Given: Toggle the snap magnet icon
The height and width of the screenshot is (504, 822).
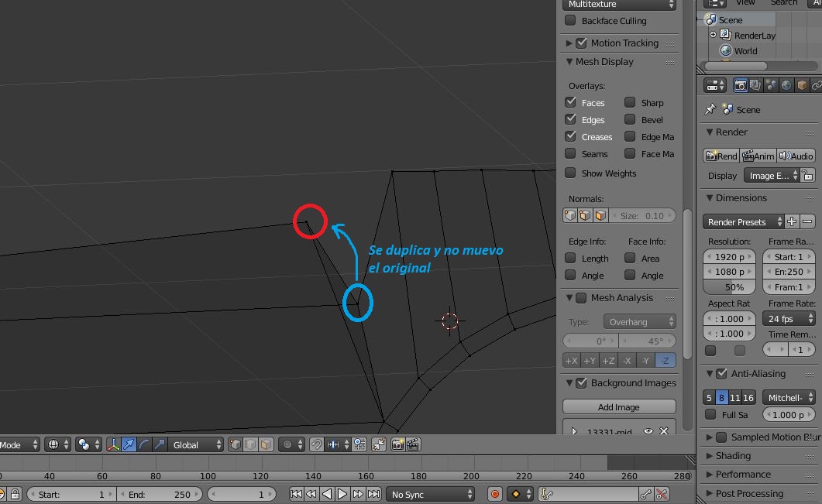Looking at the screenshot, I should tap(317, 445).
